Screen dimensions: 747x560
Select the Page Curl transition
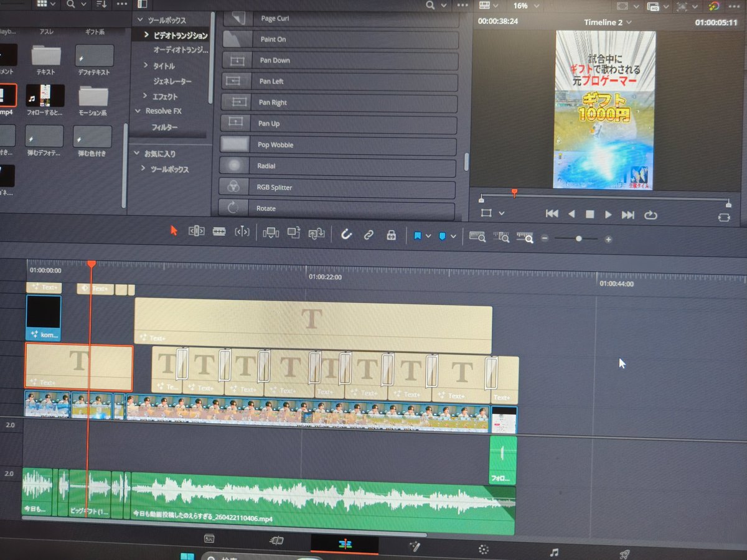point(341,19)
